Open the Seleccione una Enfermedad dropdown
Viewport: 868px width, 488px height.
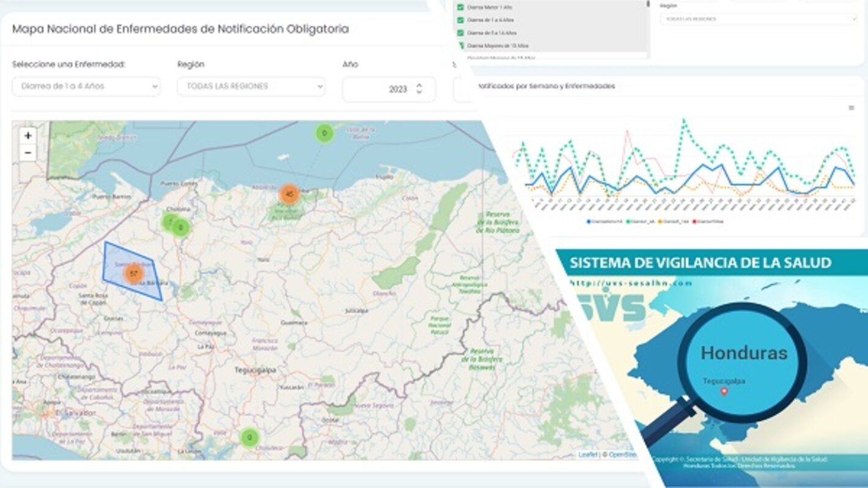86,87
